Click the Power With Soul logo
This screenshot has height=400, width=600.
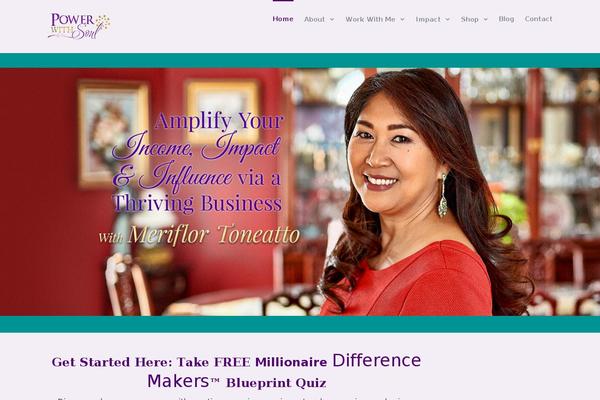[x=79, y=26]
